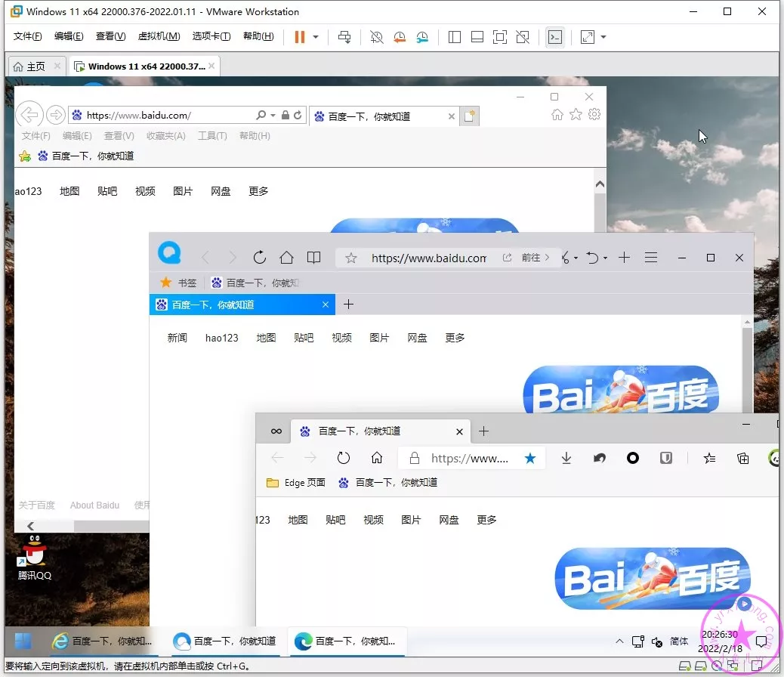The image size is (784, 677).
Task: Click the home icon in QQ Browser
Action: (286, 258)
